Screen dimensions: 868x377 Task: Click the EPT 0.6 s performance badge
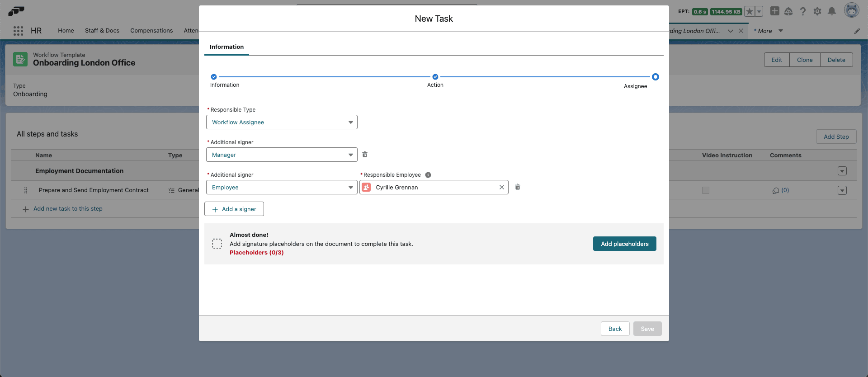click(700, 12)
